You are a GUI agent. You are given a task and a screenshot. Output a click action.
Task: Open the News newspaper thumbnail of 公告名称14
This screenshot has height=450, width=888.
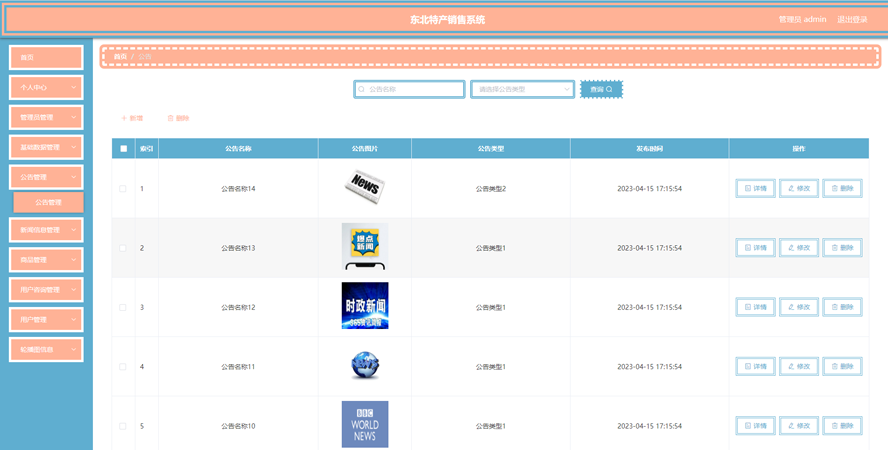click(x=365, y=186)
